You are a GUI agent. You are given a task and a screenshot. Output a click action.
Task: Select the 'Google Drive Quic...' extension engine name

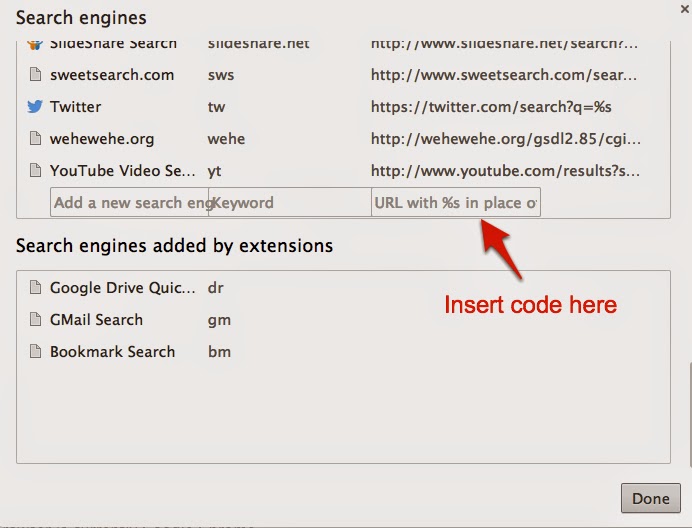(122, 288)
